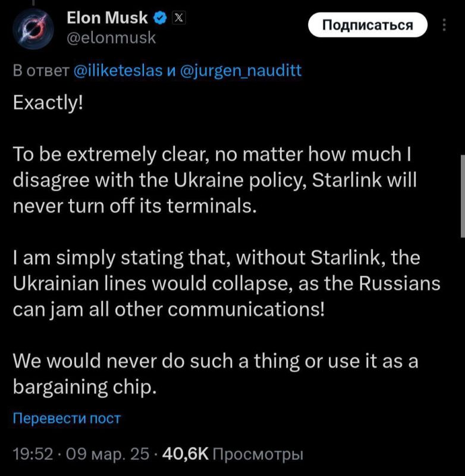Click the 40,6K view count

(x=185, y=455)
